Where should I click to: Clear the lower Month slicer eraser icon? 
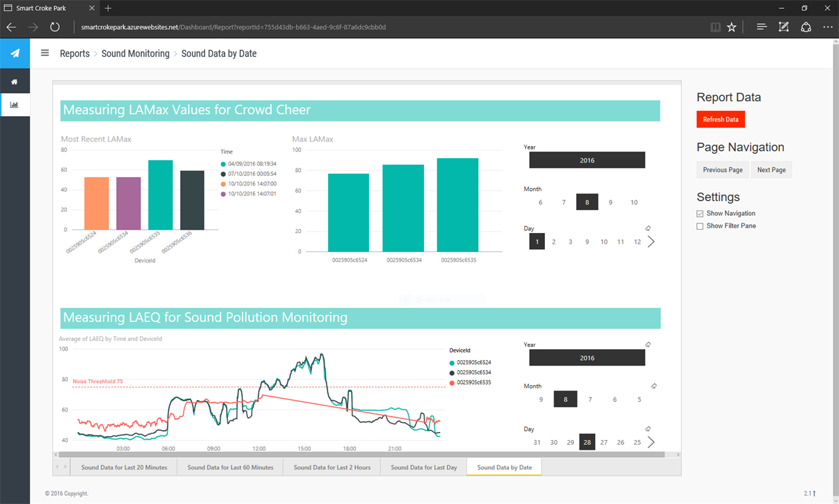click(x=654, y=386)
